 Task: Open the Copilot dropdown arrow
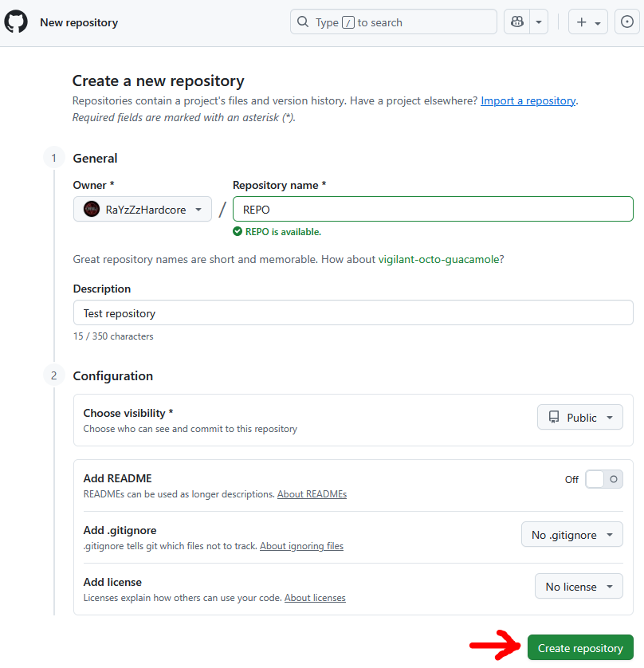coord(540,22)
